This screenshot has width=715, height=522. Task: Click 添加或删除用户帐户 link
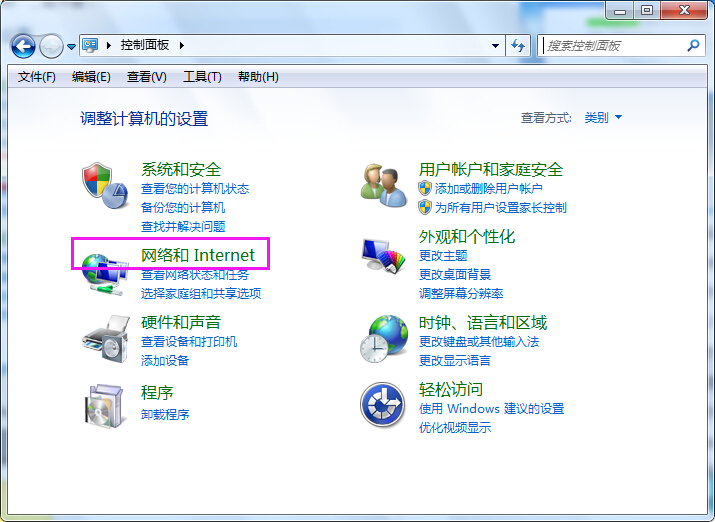coord(488,189)
